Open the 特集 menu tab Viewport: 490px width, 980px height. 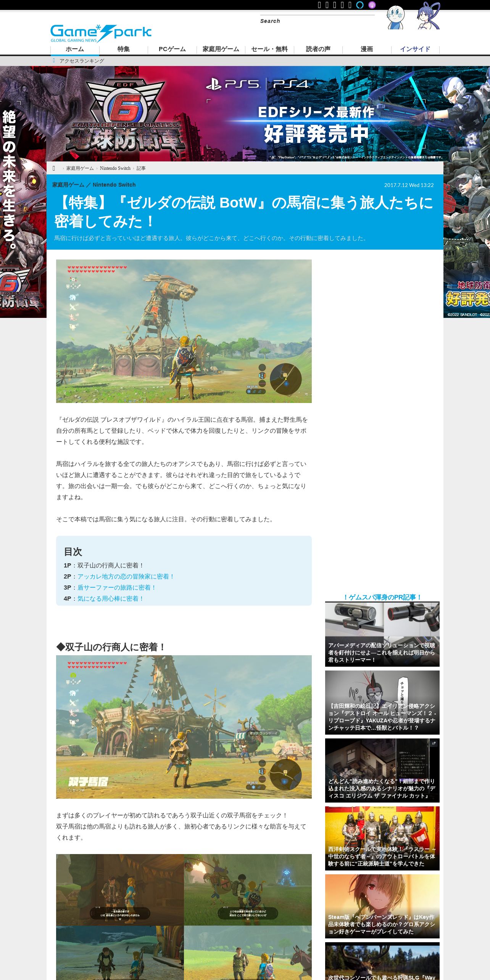(124, 49)
